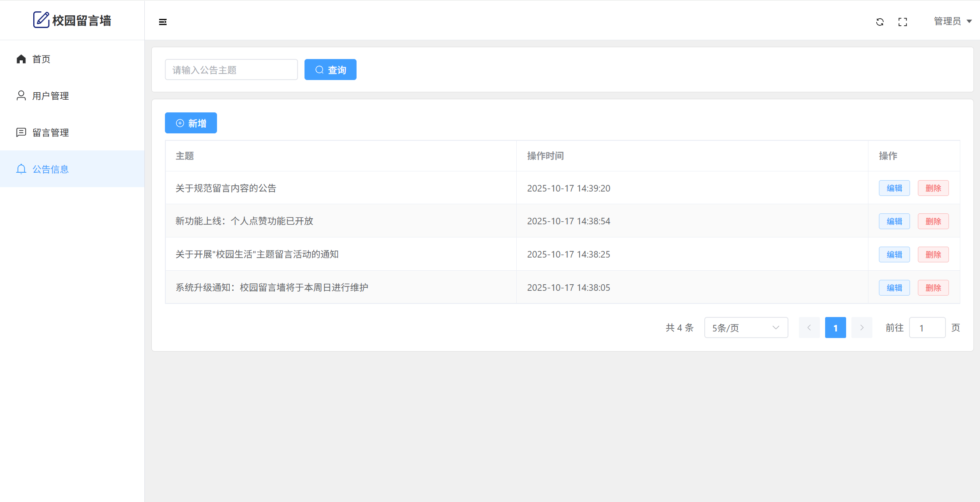Click the 前往 page number input
Screen dimensions: 980x502
click(x=927, y=328)
